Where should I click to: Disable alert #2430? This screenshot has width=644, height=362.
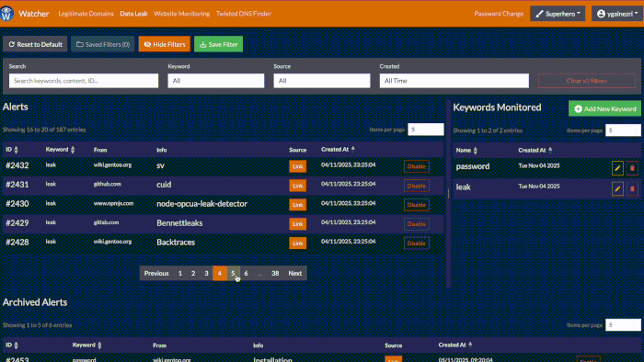417,205
